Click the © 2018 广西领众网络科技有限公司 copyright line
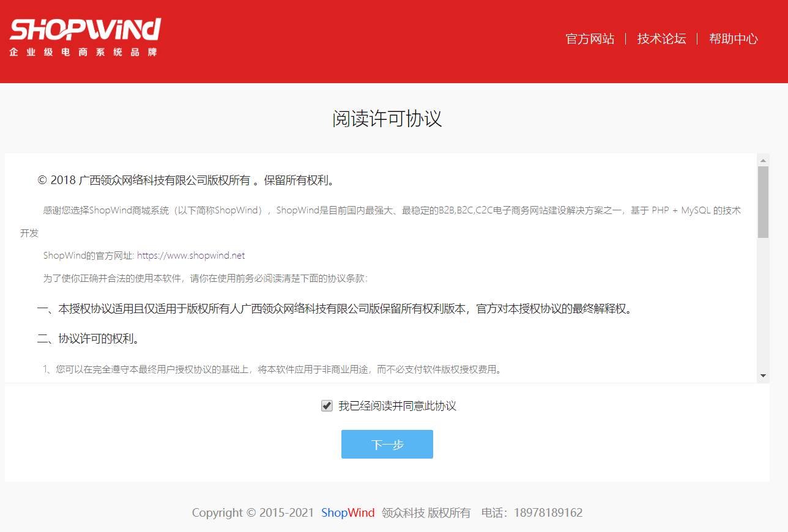 point(186,180)
